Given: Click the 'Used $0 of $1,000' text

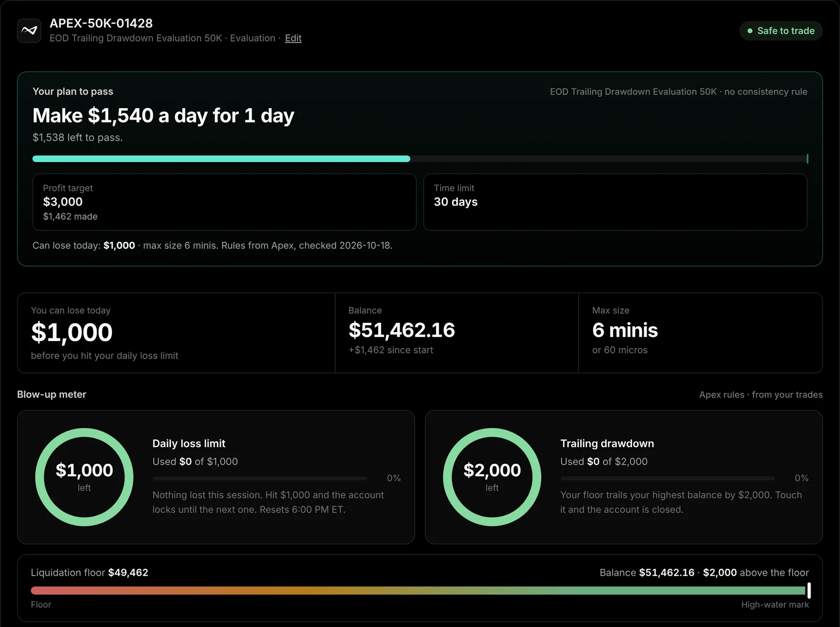Looking at the screenshot, I should click(195, 462).
